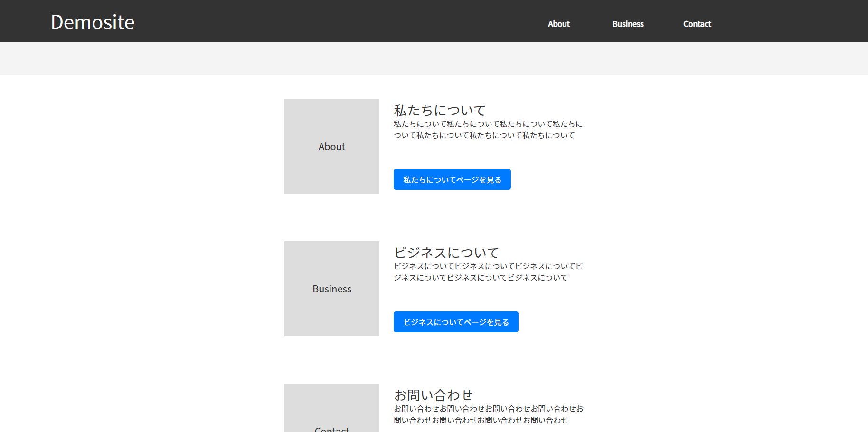The height and width of the screenshot is (432, 868).
Task: Open the About navigation menu item
Action: 558,24
